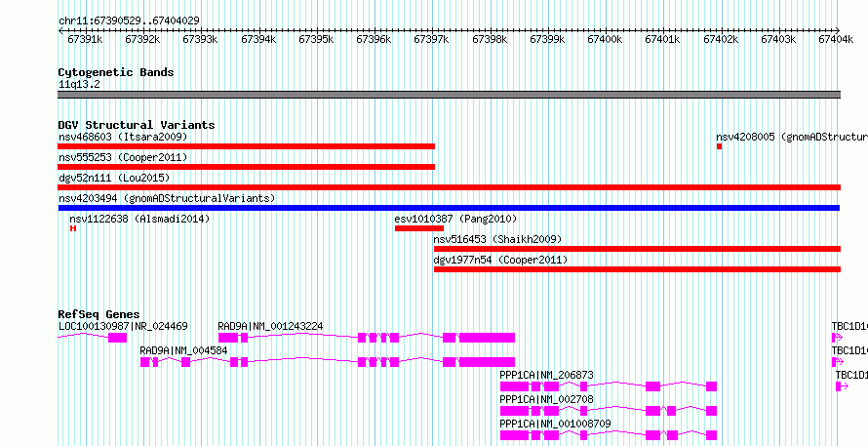Screen dimensions: 868x446
Task: Open the nsv468603 (Itsara2009) variant label
Action: [123, 137]
